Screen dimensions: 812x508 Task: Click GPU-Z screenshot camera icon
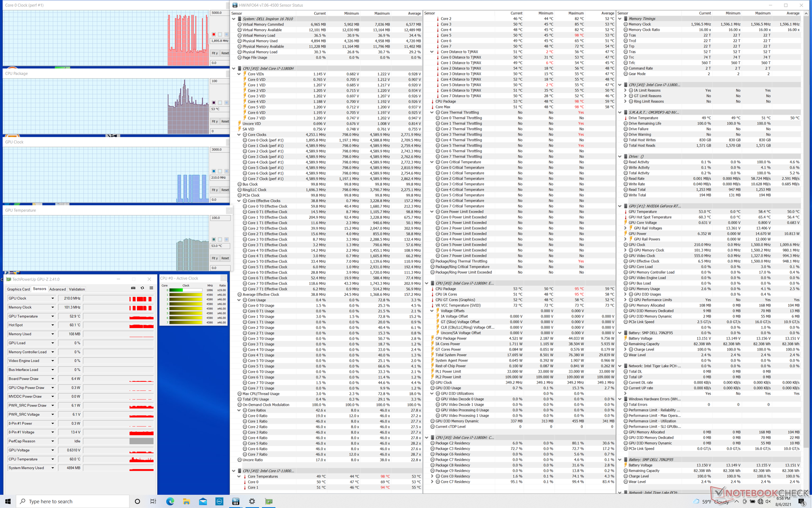tap(133, 288)
